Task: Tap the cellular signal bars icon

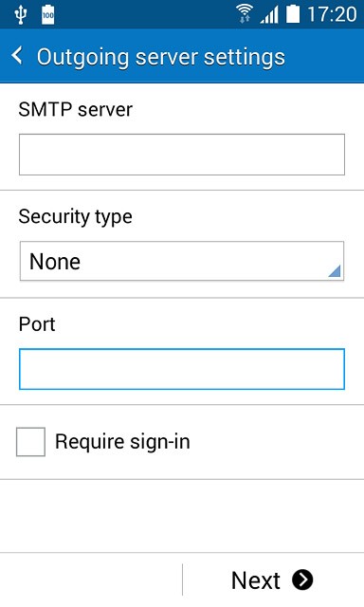Action: 269,15
